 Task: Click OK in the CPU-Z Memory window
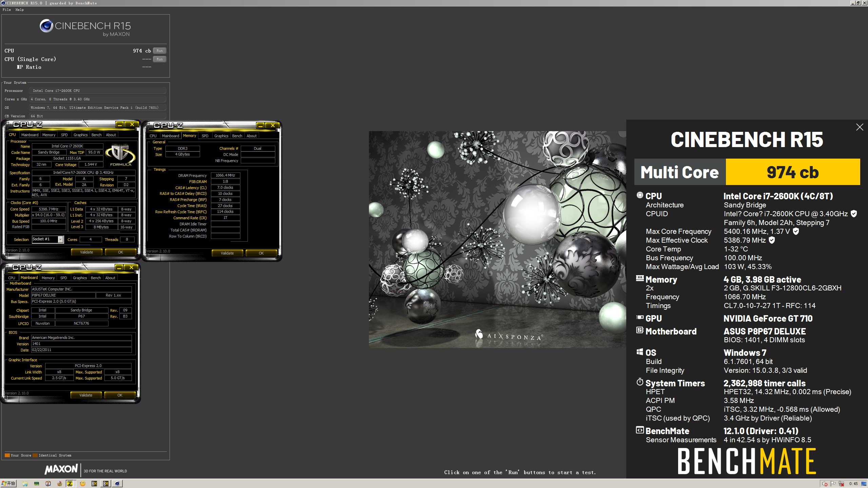click(x=261, y=253)
